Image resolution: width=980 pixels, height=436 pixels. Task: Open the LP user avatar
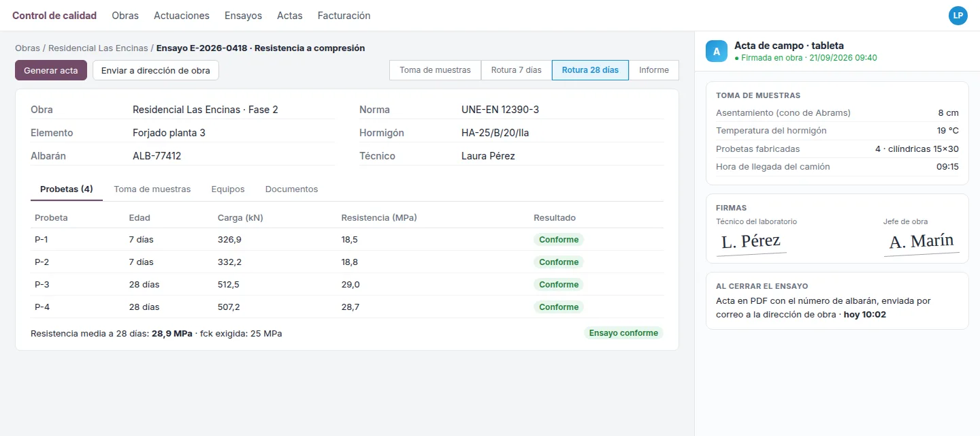(x=958, y=16)
